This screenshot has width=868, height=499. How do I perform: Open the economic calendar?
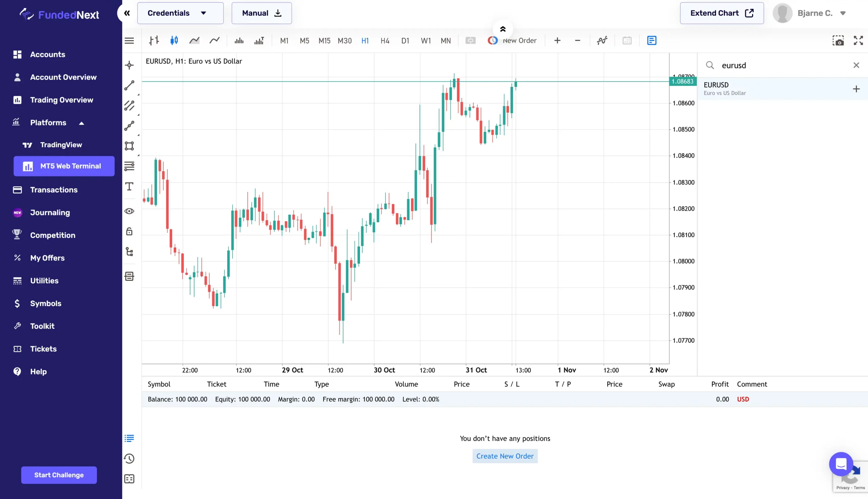coord(627,40)
